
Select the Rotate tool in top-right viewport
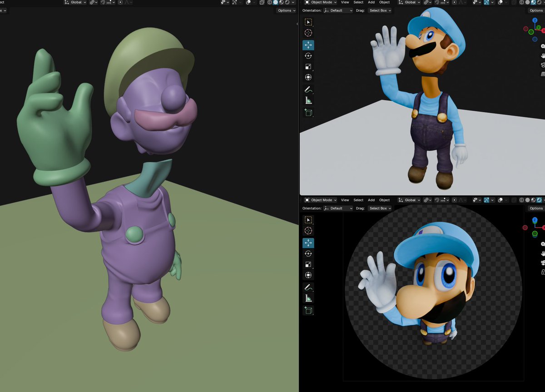[x=308, y=56]
